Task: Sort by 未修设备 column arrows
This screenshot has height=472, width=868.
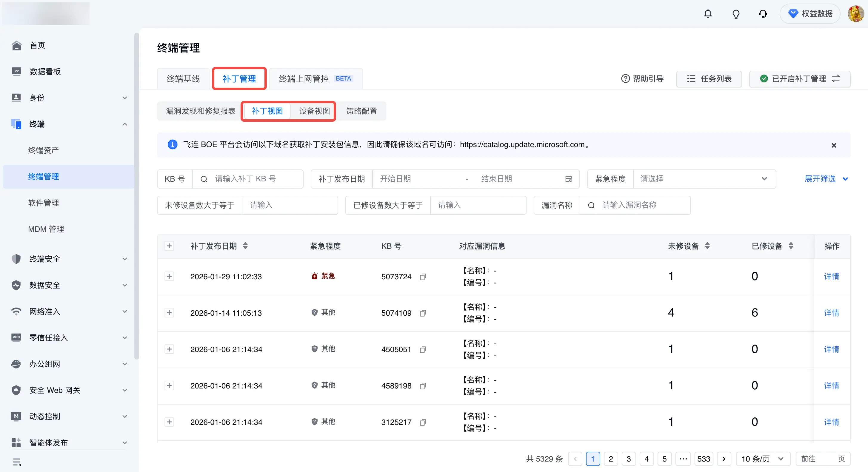Action: tap(707, 246)
